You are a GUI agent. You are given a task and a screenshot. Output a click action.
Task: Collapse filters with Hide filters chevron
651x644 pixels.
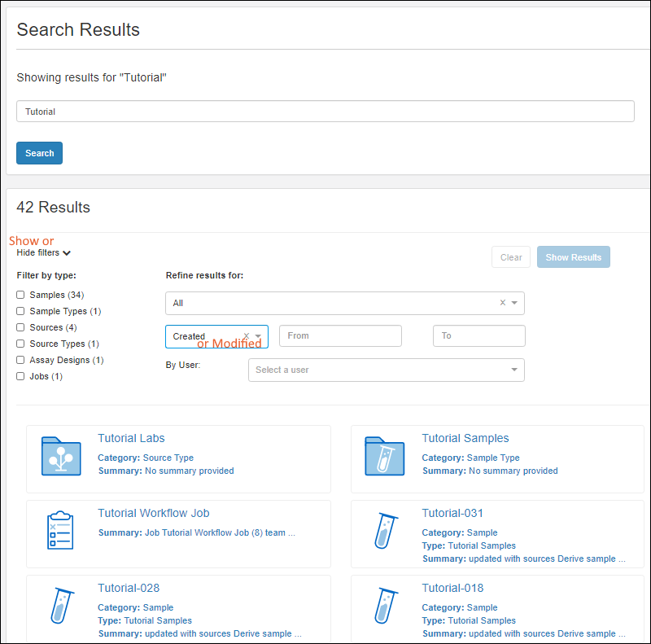(67, 253)
